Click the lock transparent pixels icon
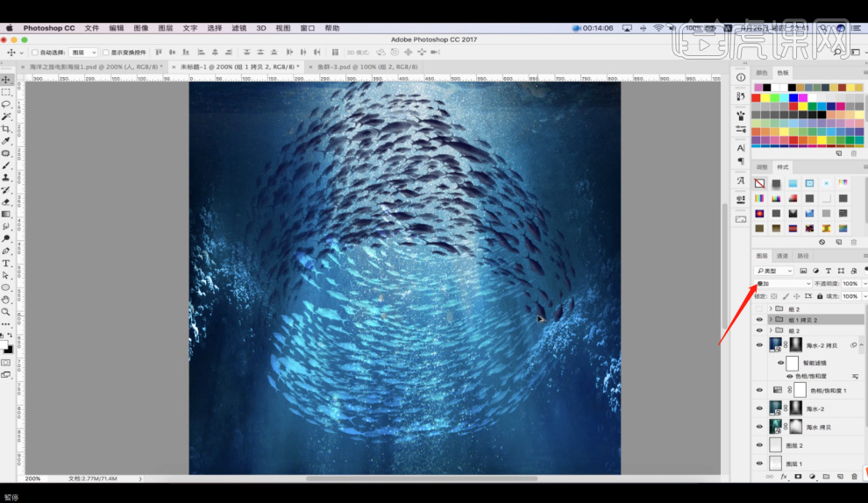Screen dimensions: 868x503 tap(774, 296)
